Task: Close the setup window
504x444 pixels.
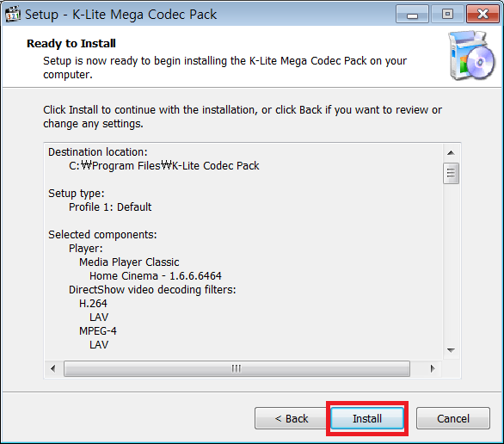Action: tap(482, 14)
